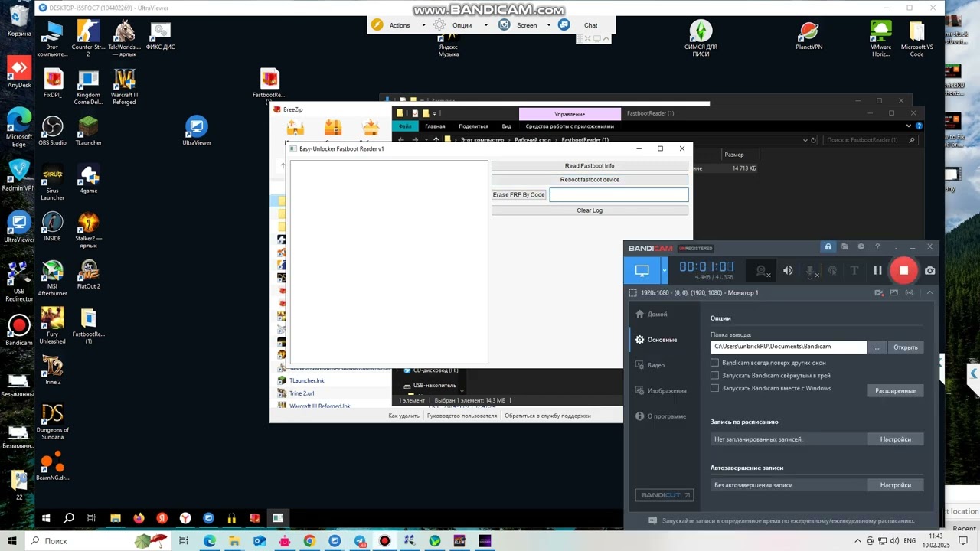Click the BANDICUT link button
980x551 pixels.
[x=665, y=495]
